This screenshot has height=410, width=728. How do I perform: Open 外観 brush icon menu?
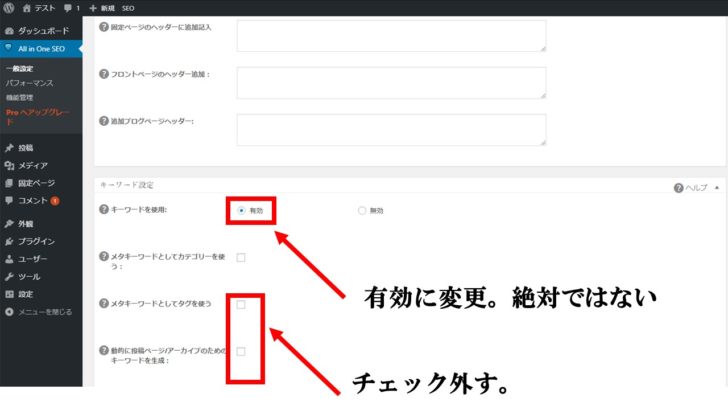(9, 224)
